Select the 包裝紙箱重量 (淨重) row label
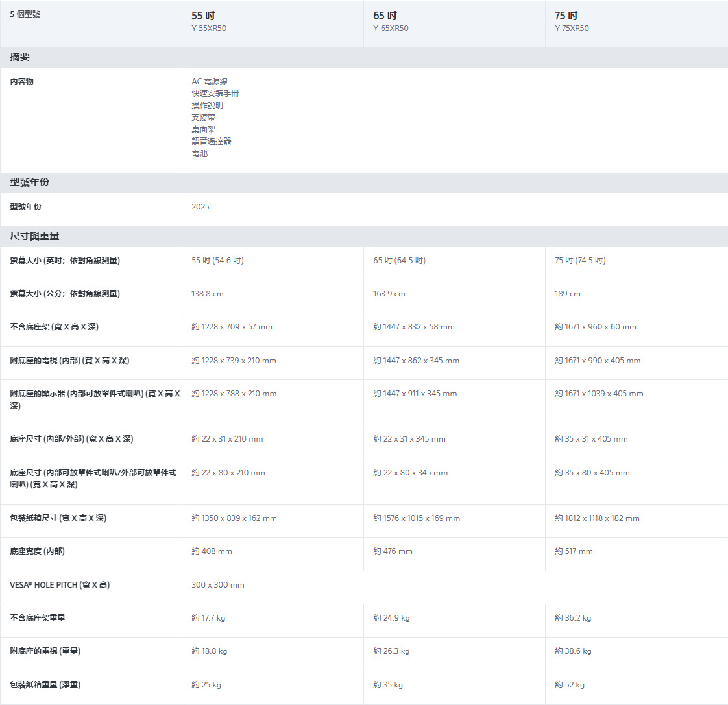The width and height of the screenshot is (728, 705). pyautogui.click(x=45, y=685)
